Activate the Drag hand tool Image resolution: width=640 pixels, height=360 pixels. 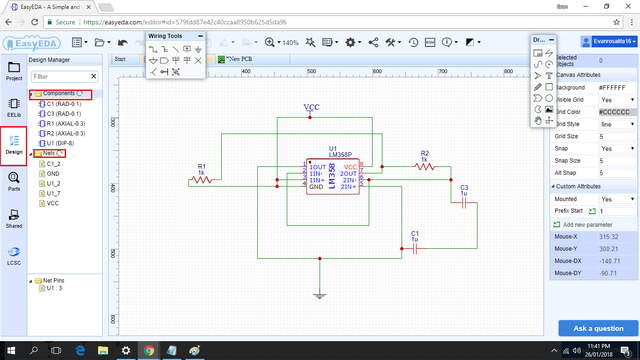click(538, 121)
